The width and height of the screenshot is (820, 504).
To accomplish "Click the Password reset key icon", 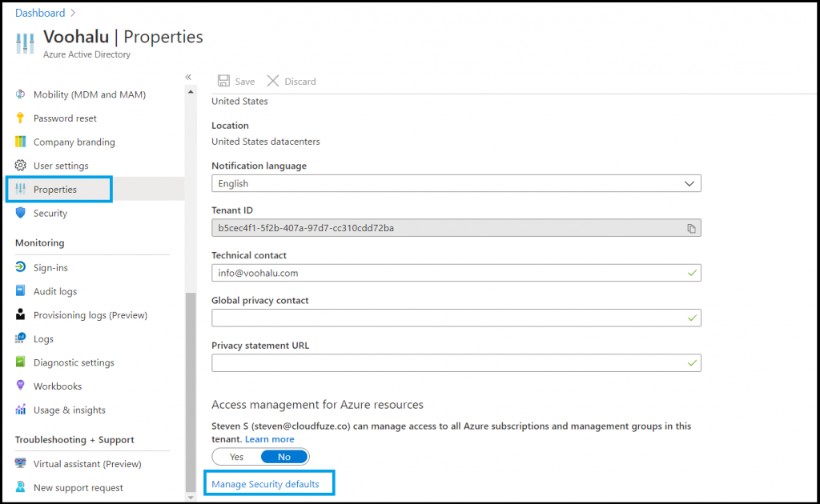I will (20, 118).
